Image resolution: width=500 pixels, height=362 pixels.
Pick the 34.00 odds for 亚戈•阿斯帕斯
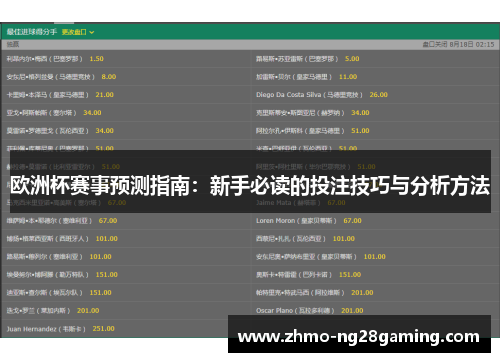pos(92,113)
